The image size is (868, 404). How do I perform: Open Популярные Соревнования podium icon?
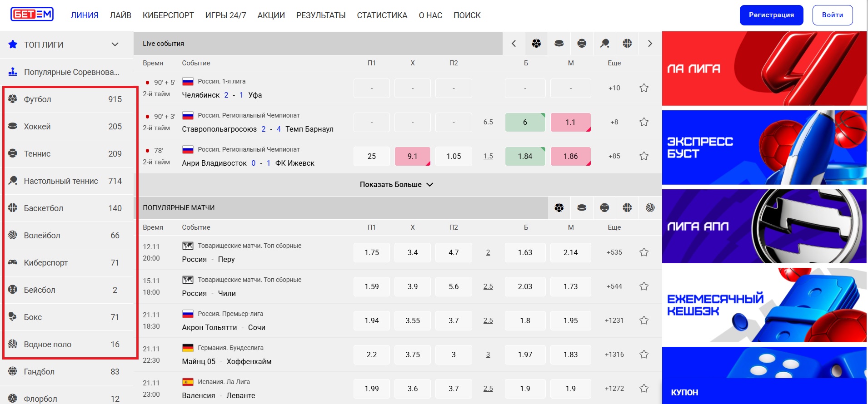coord(13,72)
